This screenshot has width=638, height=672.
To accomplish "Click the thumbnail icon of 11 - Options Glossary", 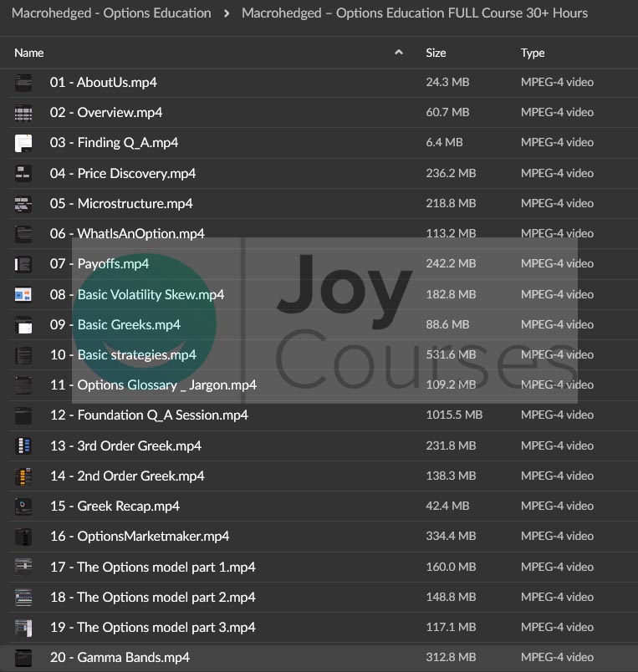I will click(x=23, y=385).
